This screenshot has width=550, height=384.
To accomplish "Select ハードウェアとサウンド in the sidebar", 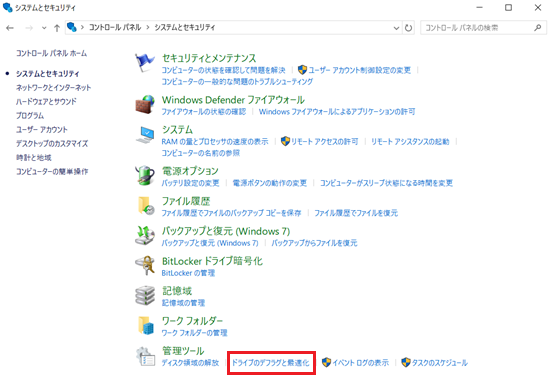I will pos(46,102).
